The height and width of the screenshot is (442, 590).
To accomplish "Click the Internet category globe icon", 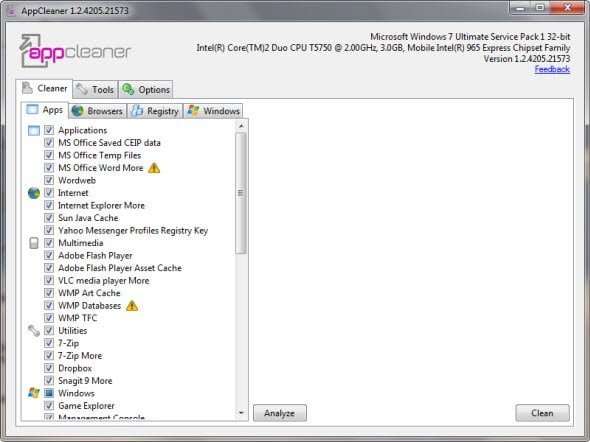I will pyautogui.click(x=34, y=193).
